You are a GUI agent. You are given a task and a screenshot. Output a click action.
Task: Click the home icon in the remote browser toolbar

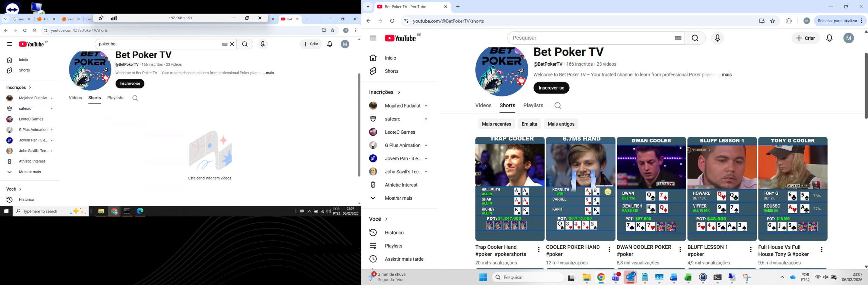point(34,30)
